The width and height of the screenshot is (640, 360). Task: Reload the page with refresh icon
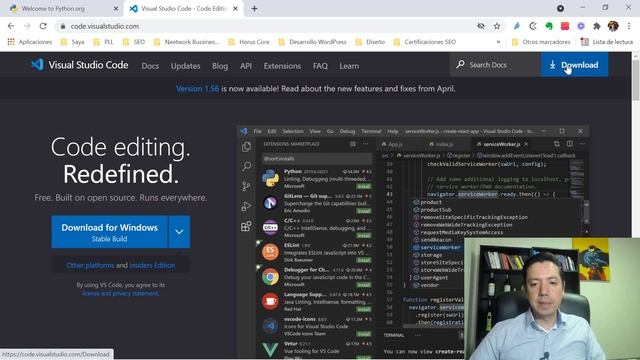pos(43,26)
